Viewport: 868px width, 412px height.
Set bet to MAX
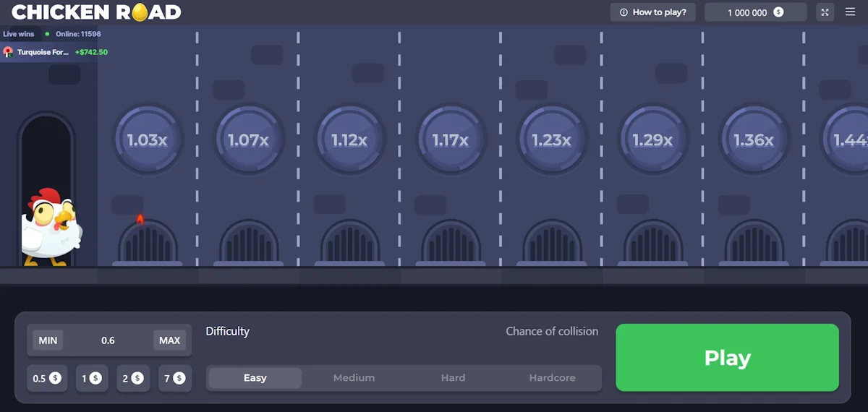169,340
